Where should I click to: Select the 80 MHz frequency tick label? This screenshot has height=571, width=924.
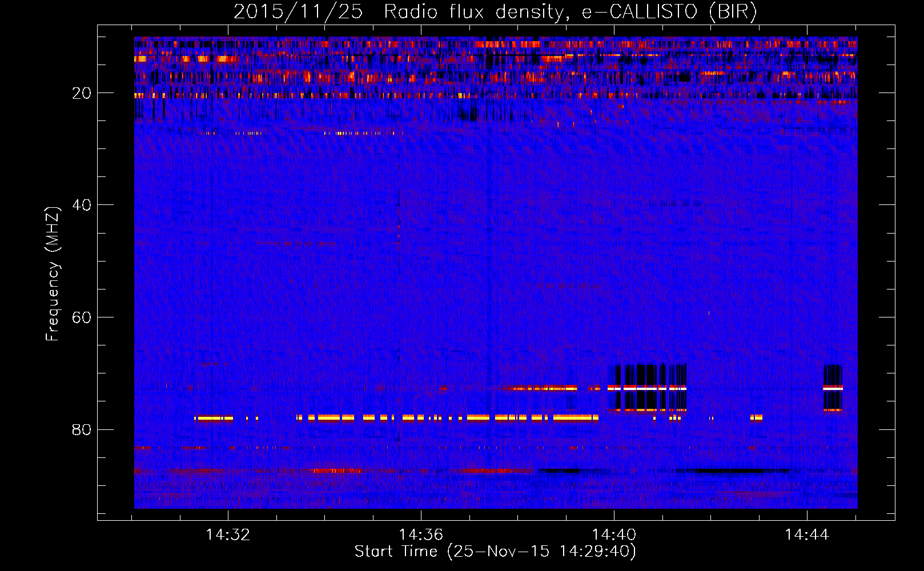tap(82, 429)
